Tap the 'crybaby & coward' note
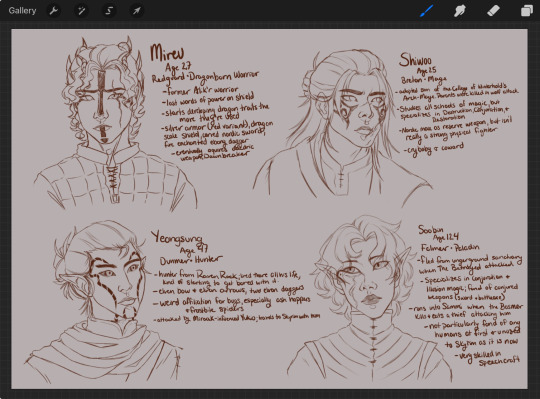Viewport: 540px width, 399px height. pyautogui.click(x=434, y=149)
